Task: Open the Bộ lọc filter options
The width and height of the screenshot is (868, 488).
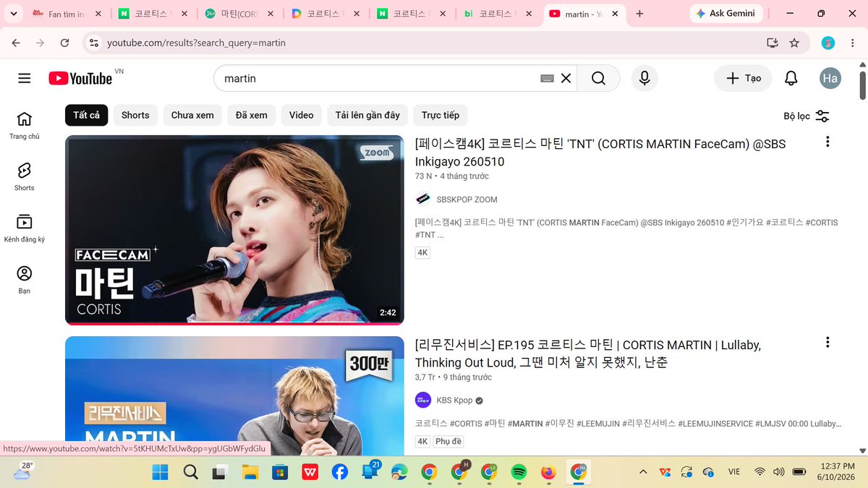Action: coord(807,116)
